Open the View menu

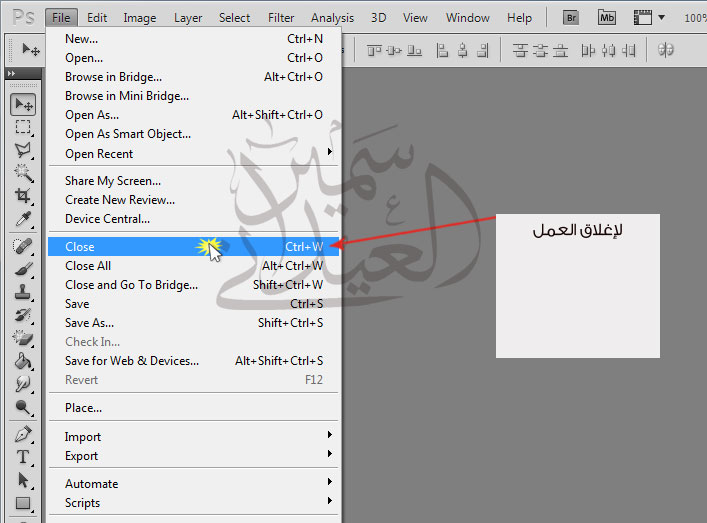coord(415,18)
